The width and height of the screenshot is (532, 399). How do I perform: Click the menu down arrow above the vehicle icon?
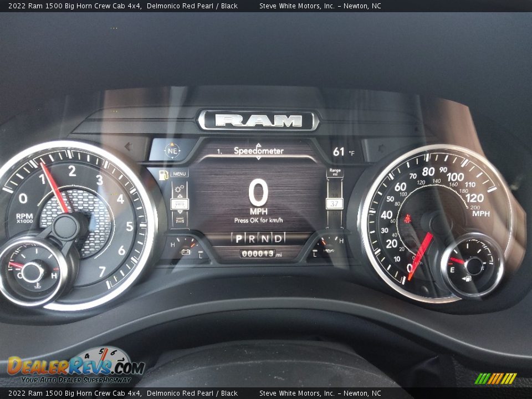pyautogui.click(x=180, y=212)
